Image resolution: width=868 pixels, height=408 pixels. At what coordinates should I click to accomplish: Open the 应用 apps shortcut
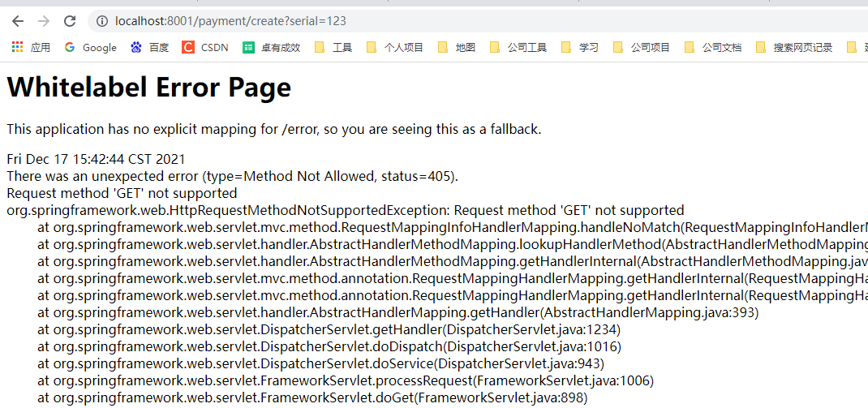point(31,48)
